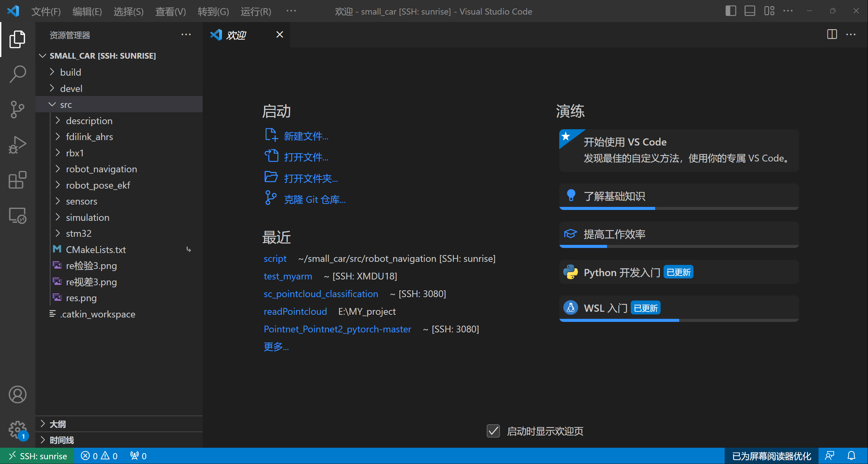Click 已为屏幕阅读器优化 status item

coord(771,456)
